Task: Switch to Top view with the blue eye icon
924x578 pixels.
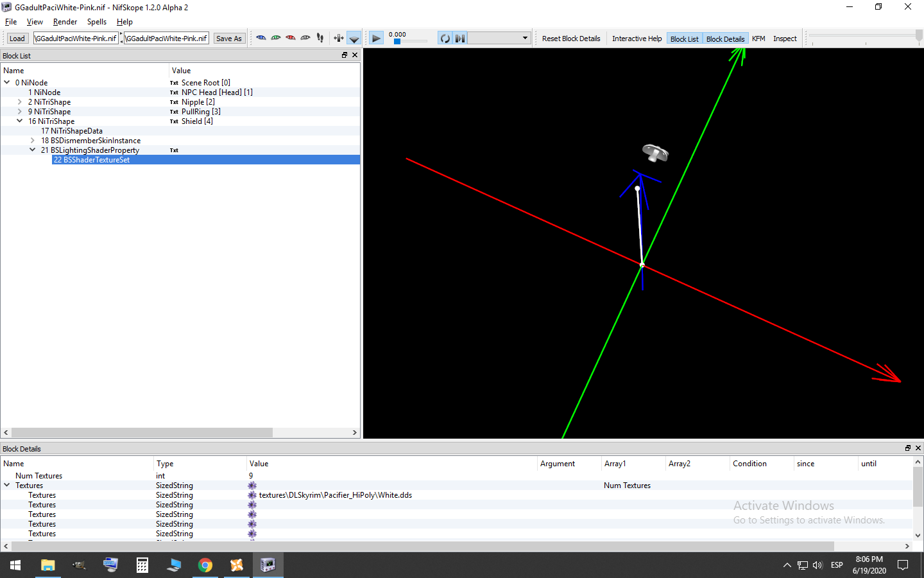Action: 261,38
